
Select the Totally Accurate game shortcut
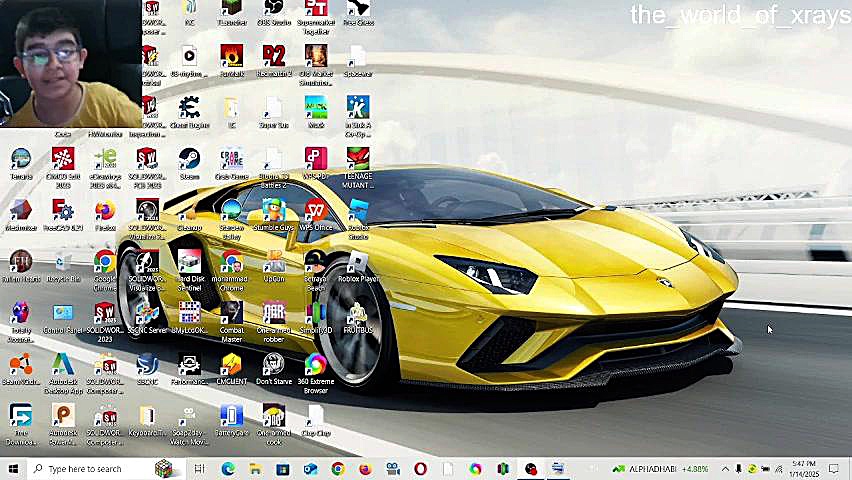coord(21,322)
